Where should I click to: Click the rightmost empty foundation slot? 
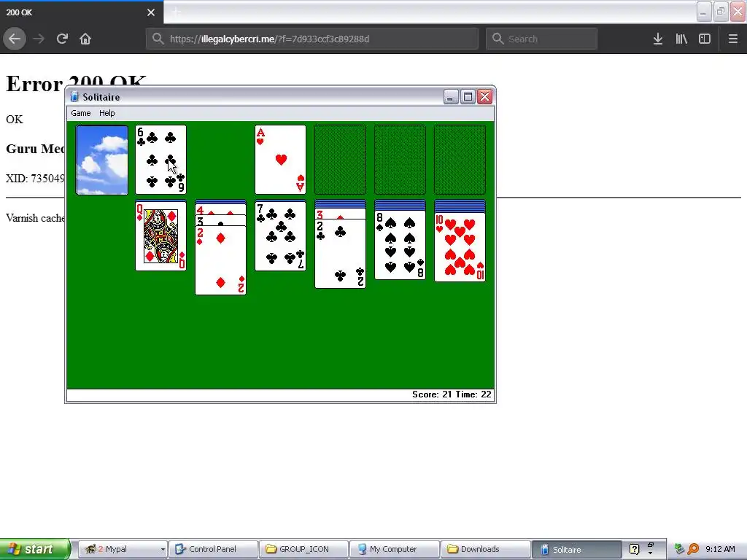point(460,160)
